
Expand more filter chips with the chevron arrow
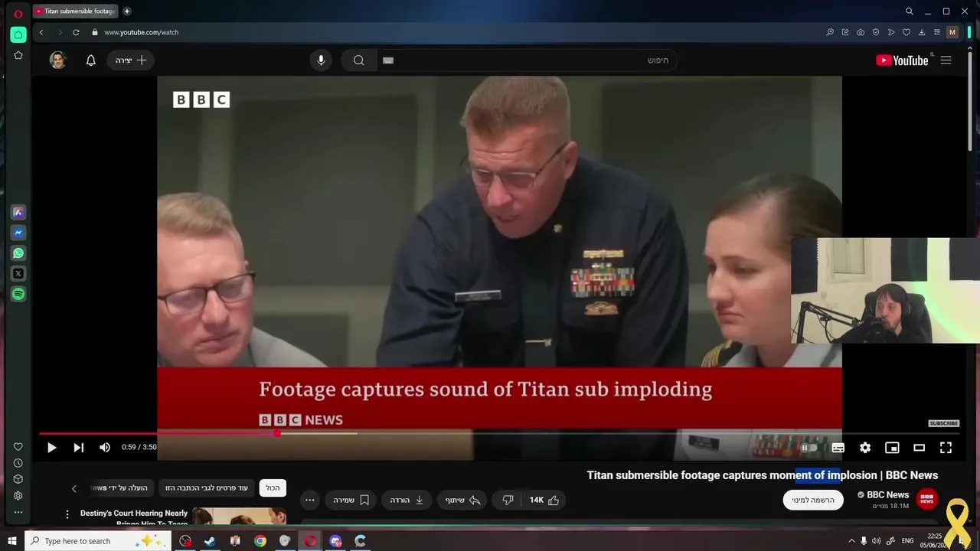coord(74,488)
